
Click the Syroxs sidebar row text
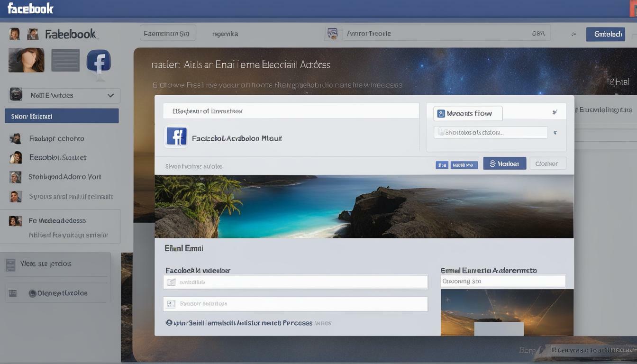(71, 196)
